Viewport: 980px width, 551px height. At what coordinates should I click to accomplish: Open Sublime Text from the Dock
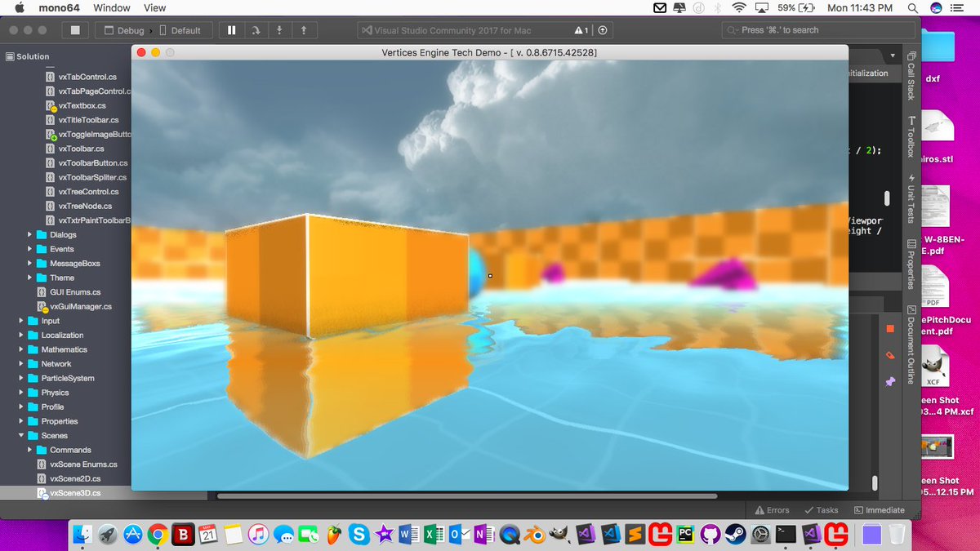click(635, 535)
